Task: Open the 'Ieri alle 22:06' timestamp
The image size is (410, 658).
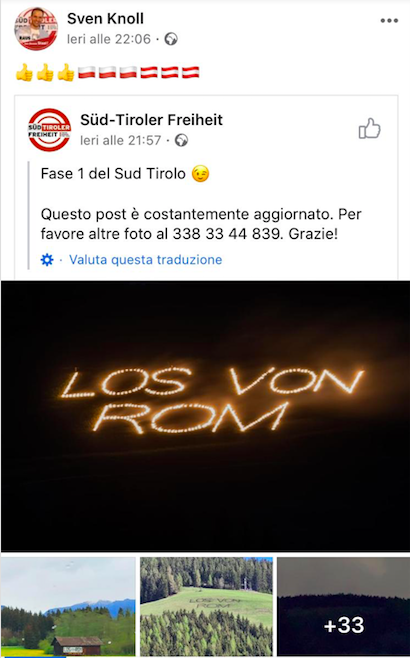Action: pos(109,39)
